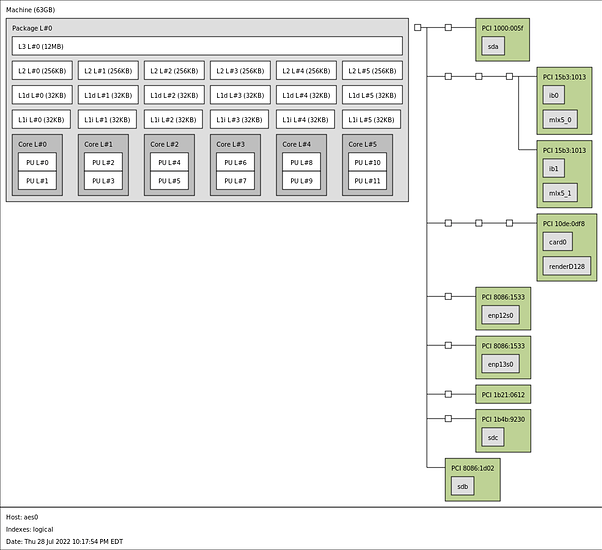Click the mlx5_1 device box
Viewport: 602px width, 550px height.
tap(560, 193)
